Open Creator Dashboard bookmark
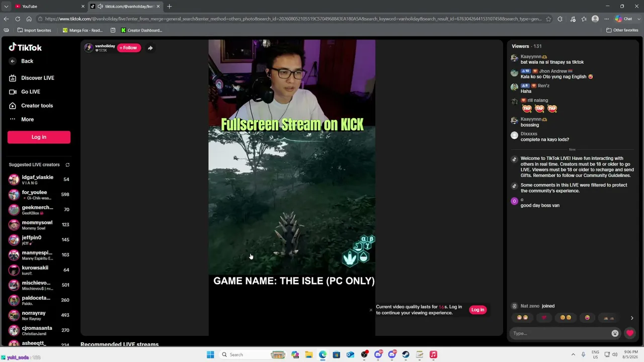The image size is (644, 362). pyautogui.click(x=141, y=30)
